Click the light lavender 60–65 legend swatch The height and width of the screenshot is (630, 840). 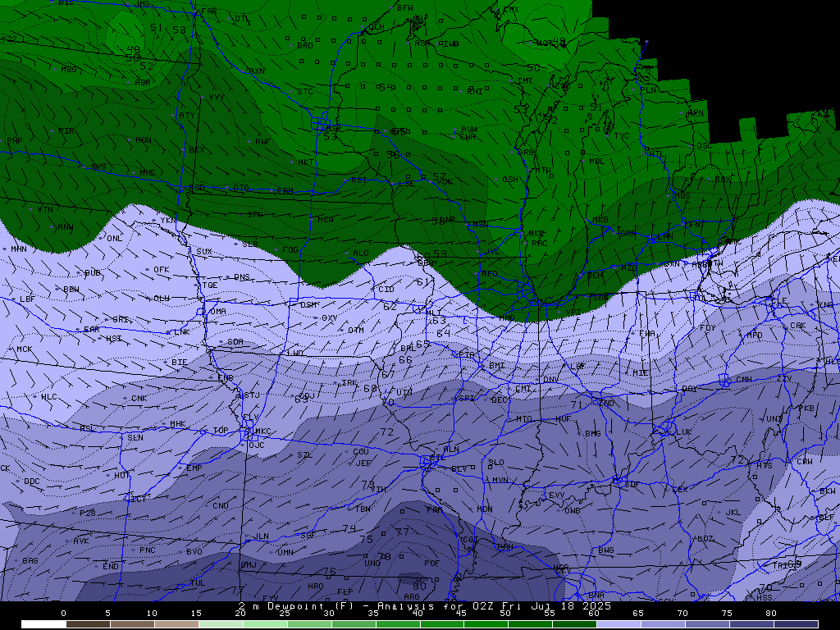[619, 624]
